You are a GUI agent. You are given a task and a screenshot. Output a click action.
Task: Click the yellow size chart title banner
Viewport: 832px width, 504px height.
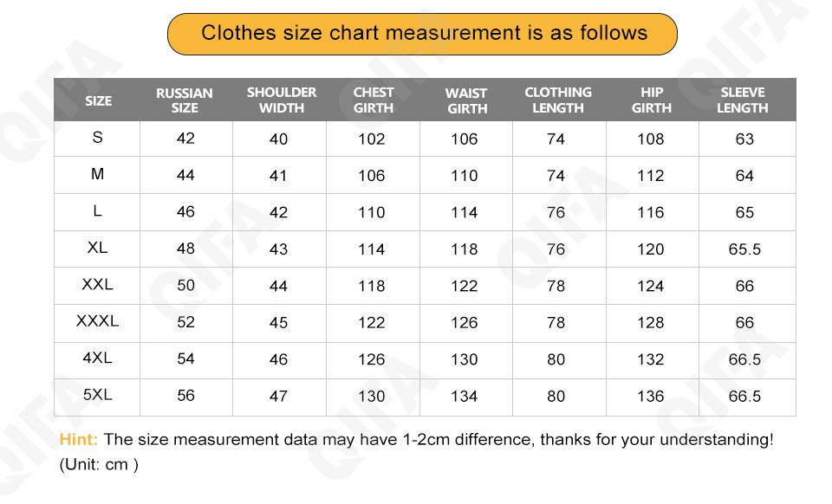click(422, 34)
